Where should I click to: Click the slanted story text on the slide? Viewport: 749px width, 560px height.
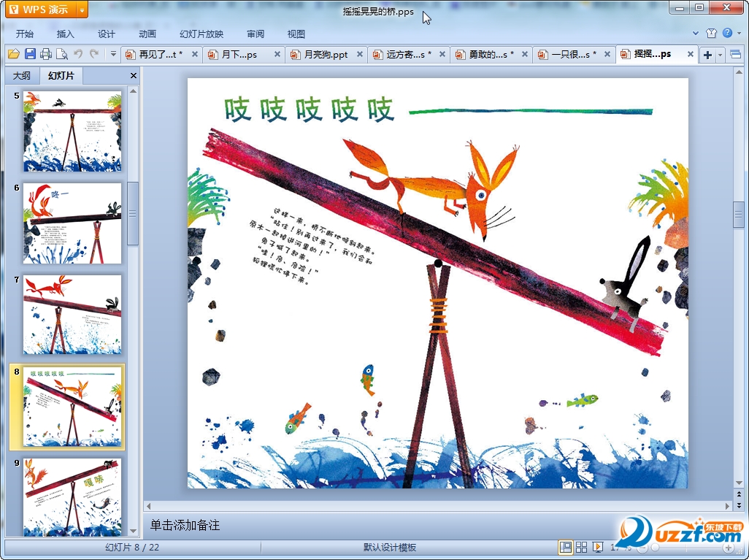[313, 245]
